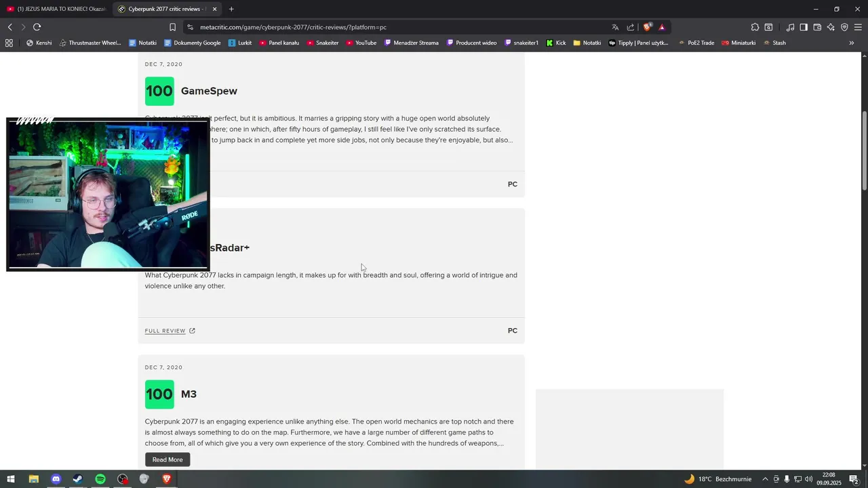Screen dimensions: 868x488
Task: Open Discord from the taskbar
Action: point(56,479)
